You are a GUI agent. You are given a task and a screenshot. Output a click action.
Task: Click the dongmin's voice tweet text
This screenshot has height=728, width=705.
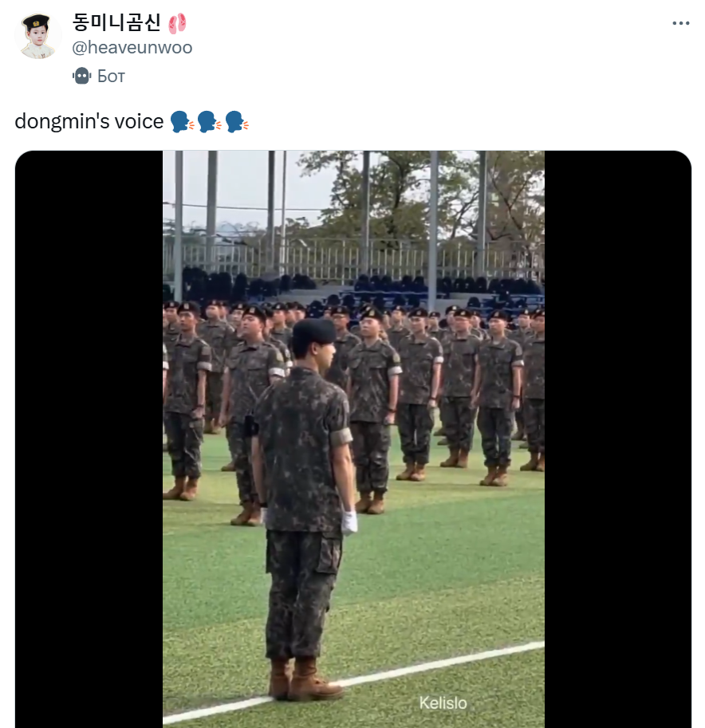pos(89,122)
